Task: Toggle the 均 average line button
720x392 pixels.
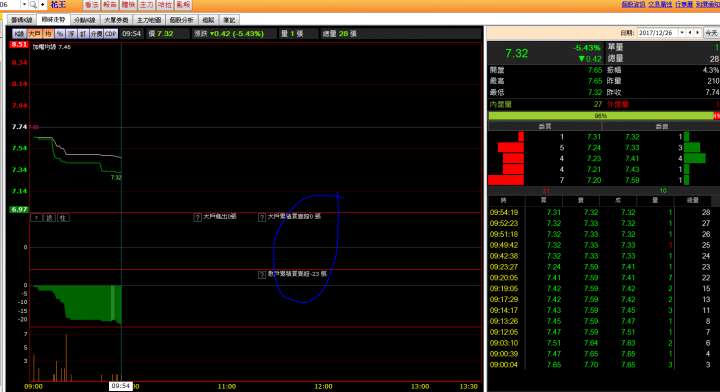Action: coord(48,34)
